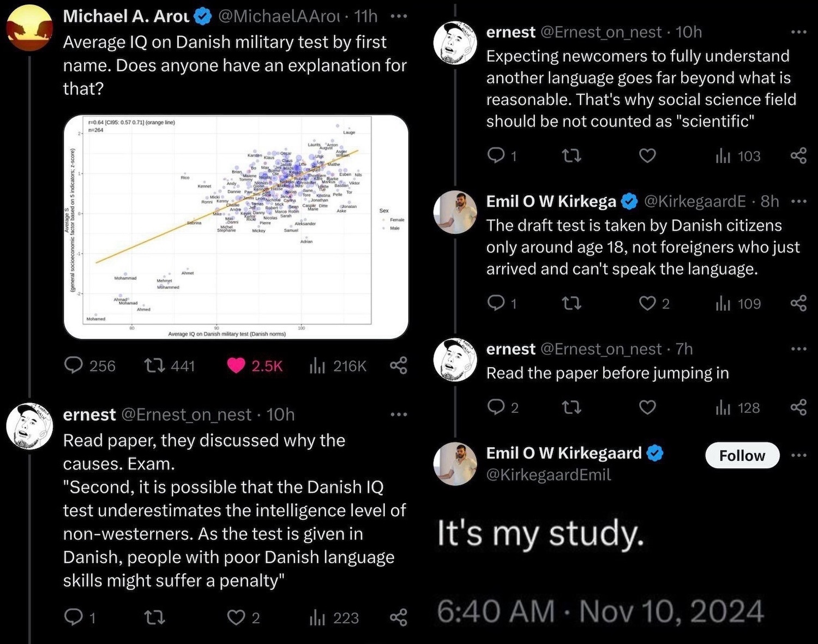Reply to ernest's "Read the paper before jumping in"
Image resolution: width=818 pixels, height=644 pixels.
(496, 407)
